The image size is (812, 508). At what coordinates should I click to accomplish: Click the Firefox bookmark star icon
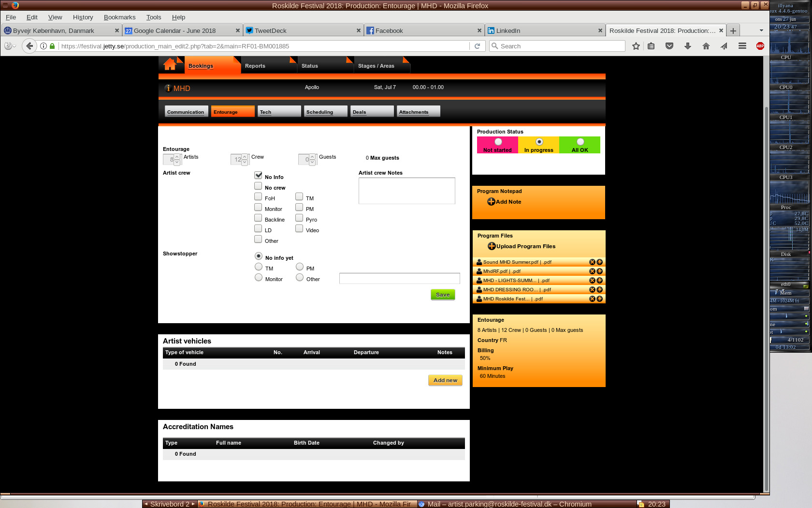(636, 46)
